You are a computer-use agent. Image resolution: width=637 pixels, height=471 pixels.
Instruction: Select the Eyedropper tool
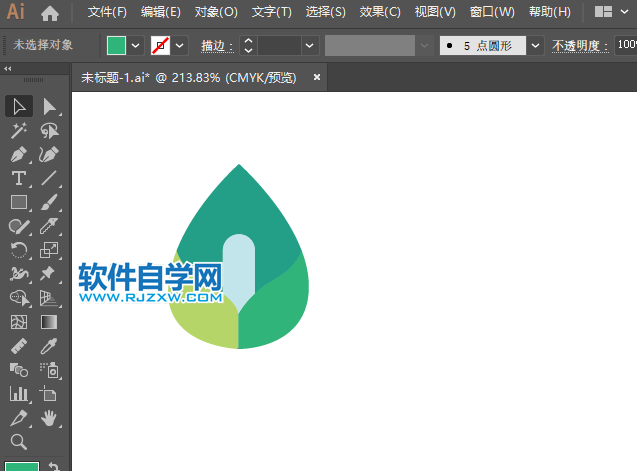click(x=50, y=346)
